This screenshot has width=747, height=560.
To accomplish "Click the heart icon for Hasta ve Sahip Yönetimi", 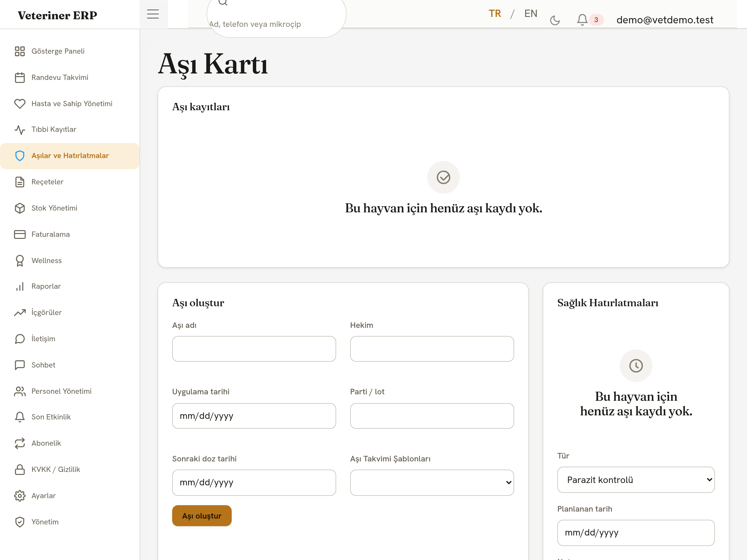I will click(20, 104).
